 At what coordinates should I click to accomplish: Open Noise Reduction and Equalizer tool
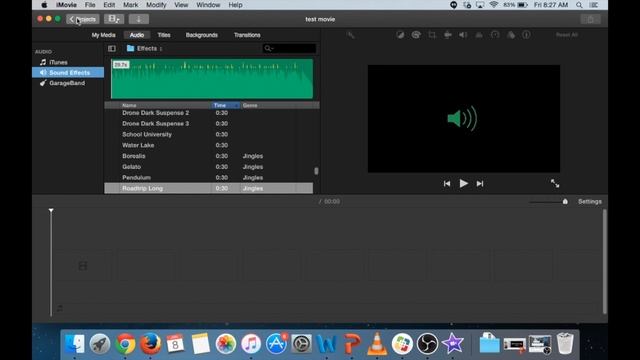click(x=479, y=35)
